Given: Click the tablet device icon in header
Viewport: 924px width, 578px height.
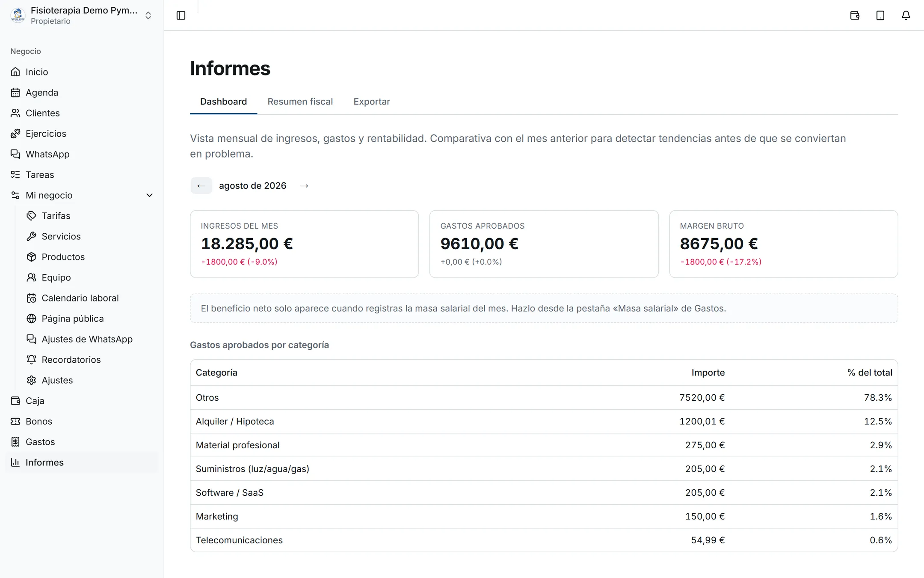Looking at the screenshot, I should tap(880, 15).
